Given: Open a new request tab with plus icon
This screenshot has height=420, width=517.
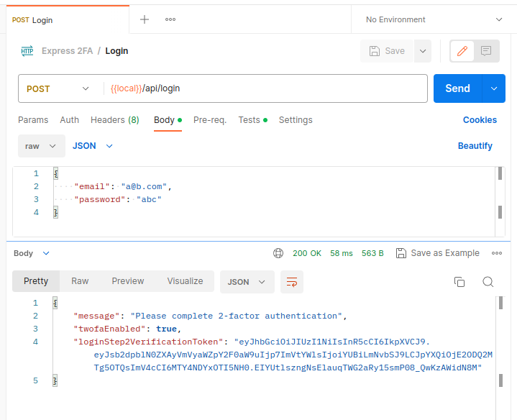Looking at the screenshot, I should (x=145, y=19).
